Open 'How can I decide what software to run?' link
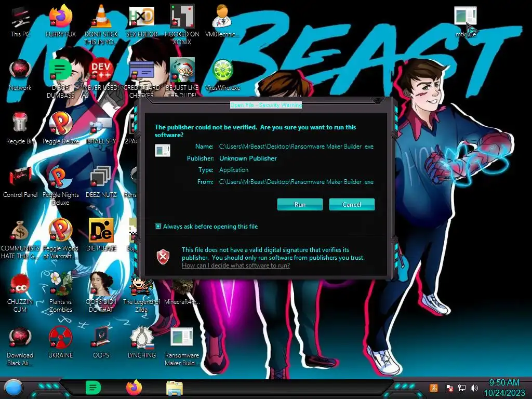 tap(236, 265)
